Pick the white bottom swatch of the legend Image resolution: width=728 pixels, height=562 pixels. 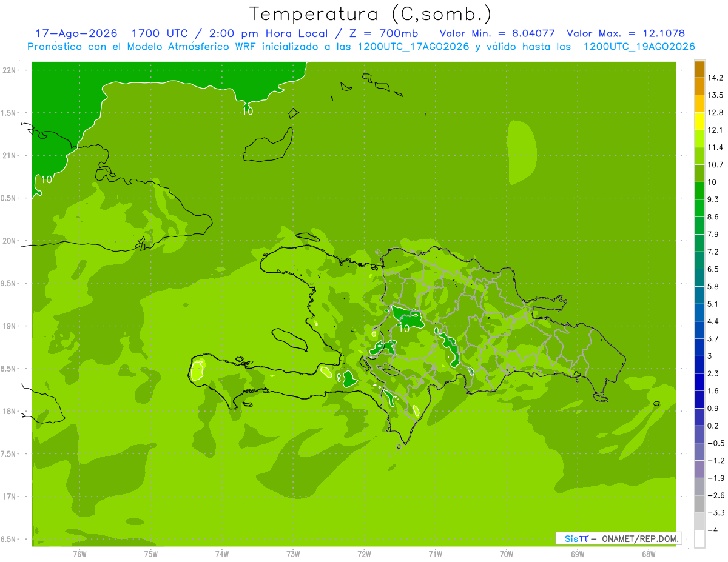click(699, 539)
